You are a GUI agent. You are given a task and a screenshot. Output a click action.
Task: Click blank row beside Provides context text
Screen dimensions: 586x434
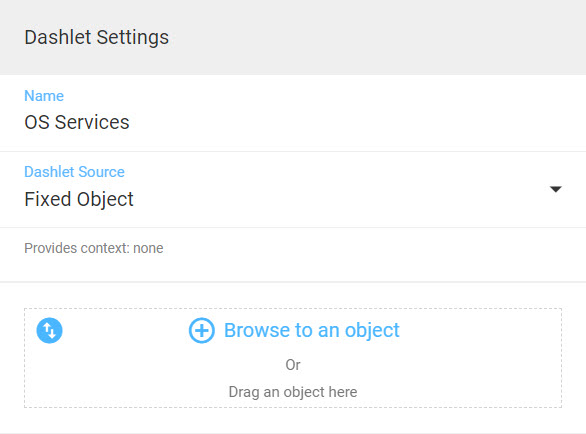(x=374, y=248)
